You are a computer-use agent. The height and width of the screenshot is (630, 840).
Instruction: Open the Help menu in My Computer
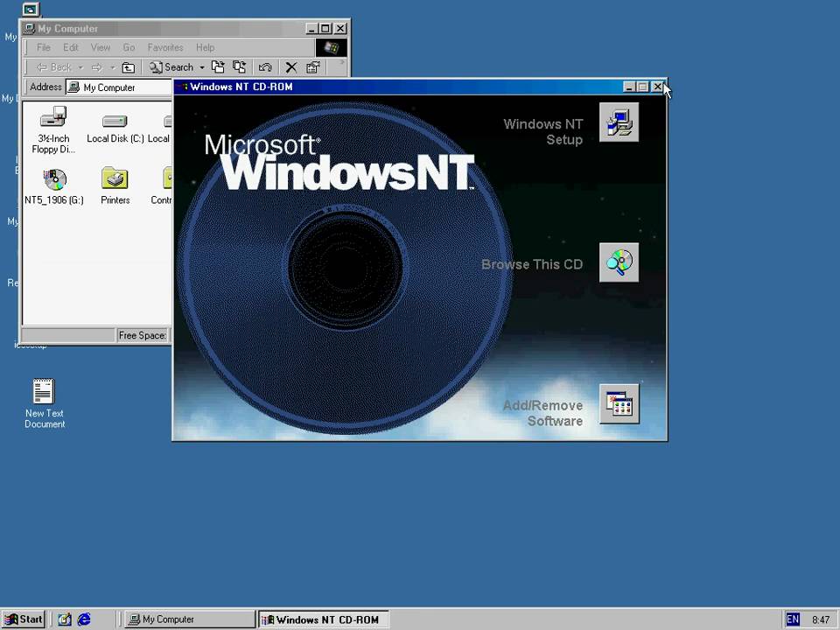205,47
